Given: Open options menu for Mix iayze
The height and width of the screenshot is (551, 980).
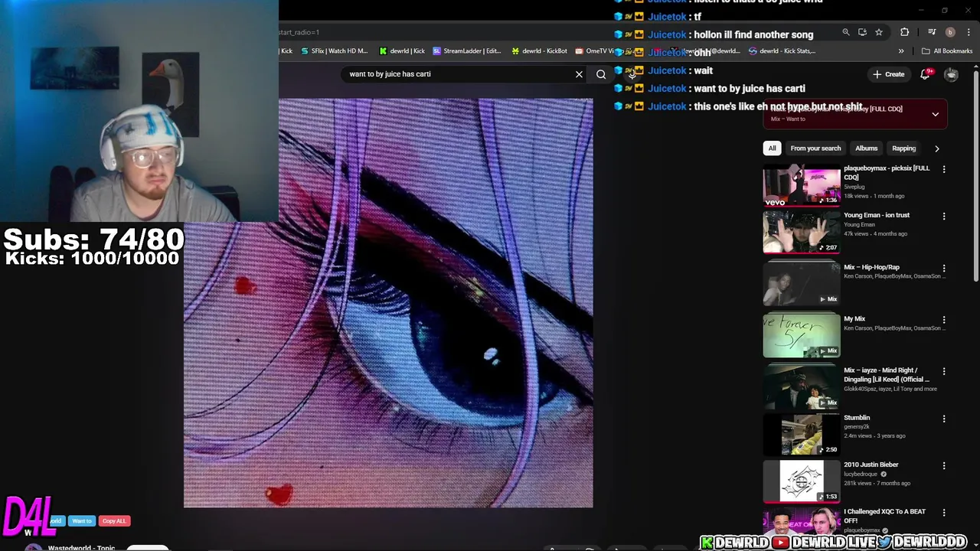Looking at the screenshot, I should (x=944, y=371).
